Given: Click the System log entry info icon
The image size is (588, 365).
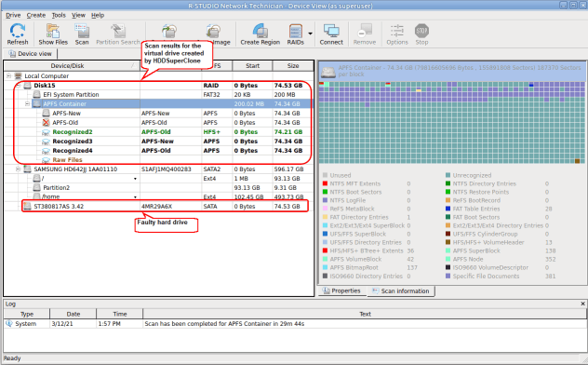Looking at the screenshot, I should click(9, 323).
